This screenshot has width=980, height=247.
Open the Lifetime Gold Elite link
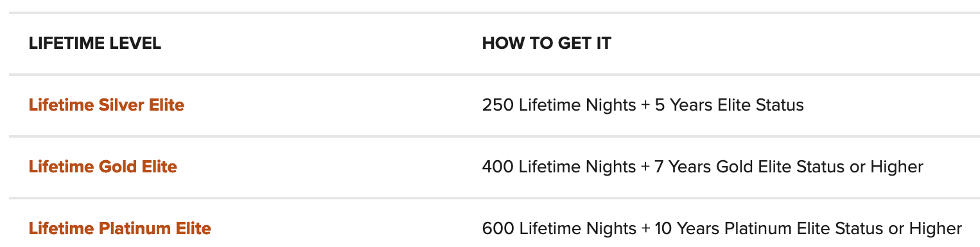coord(103,167)
